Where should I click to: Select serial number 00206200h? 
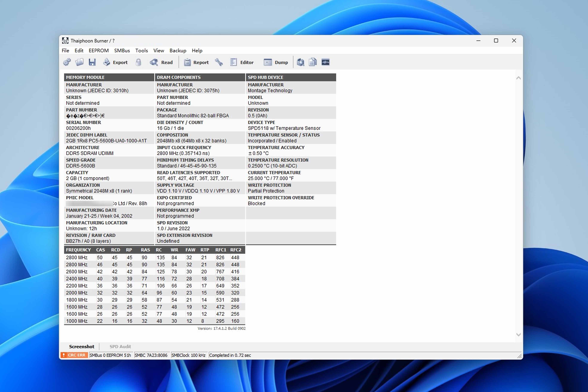(78, 128)
